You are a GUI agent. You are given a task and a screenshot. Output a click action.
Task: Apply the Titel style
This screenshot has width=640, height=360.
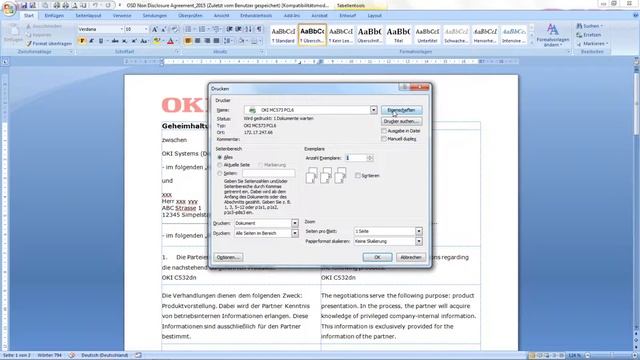pyautogui.click(x=398, y=35)
